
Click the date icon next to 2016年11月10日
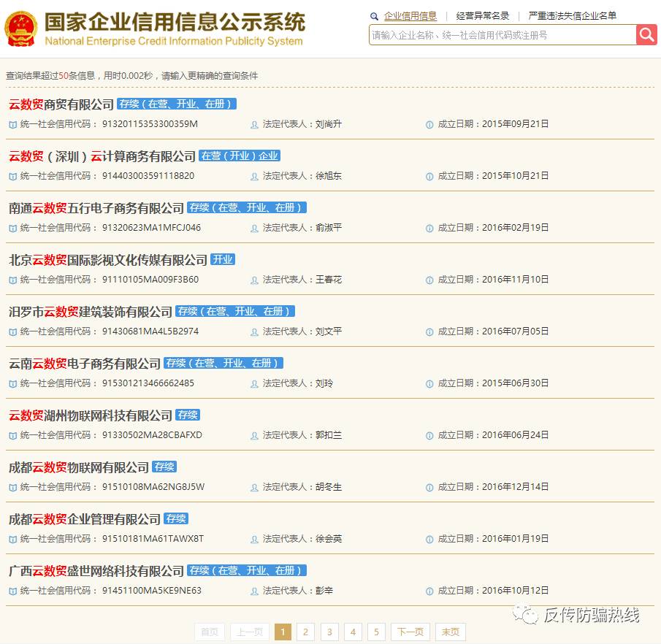click(429, 280)
